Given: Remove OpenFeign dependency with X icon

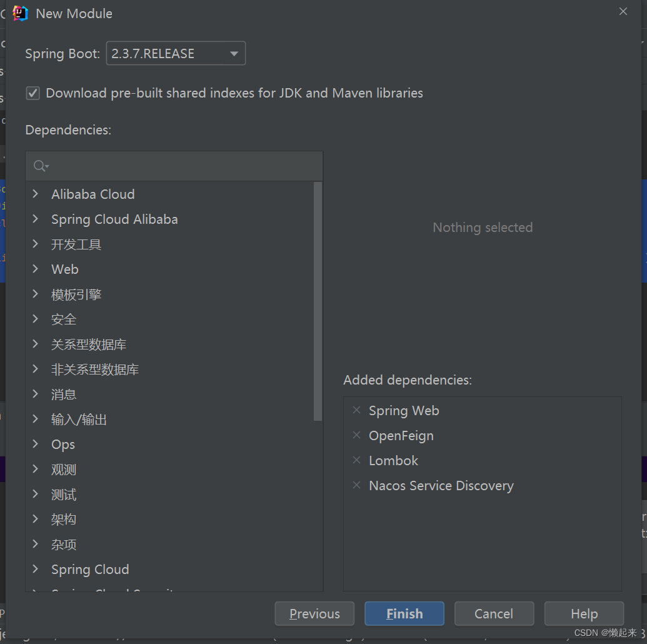Looking at the screenshot, I should [x=356, y=435].
